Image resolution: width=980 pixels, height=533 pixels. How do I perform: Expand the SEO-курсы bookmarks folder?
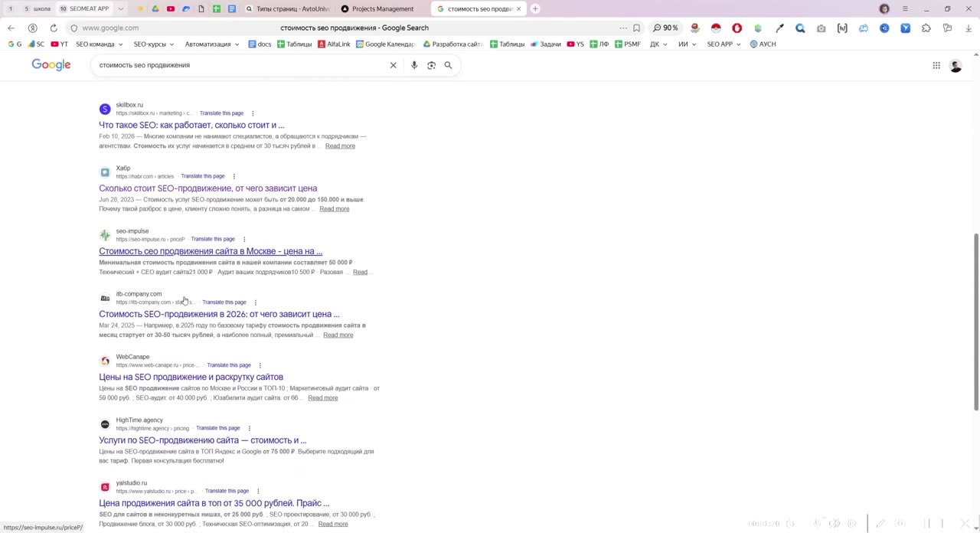[x=153, y=44]
